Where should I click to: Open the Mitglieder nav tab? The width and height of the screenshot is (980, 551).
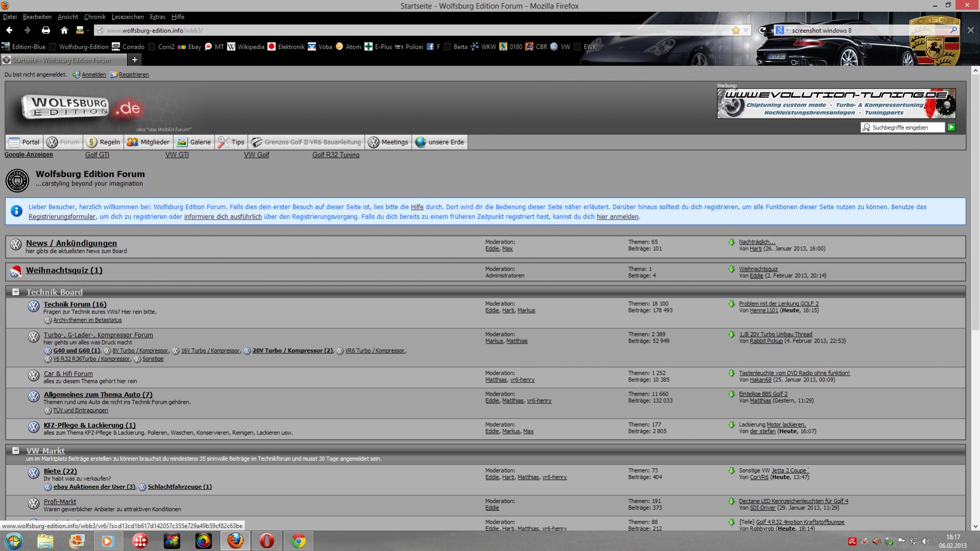tap(149, 142)
